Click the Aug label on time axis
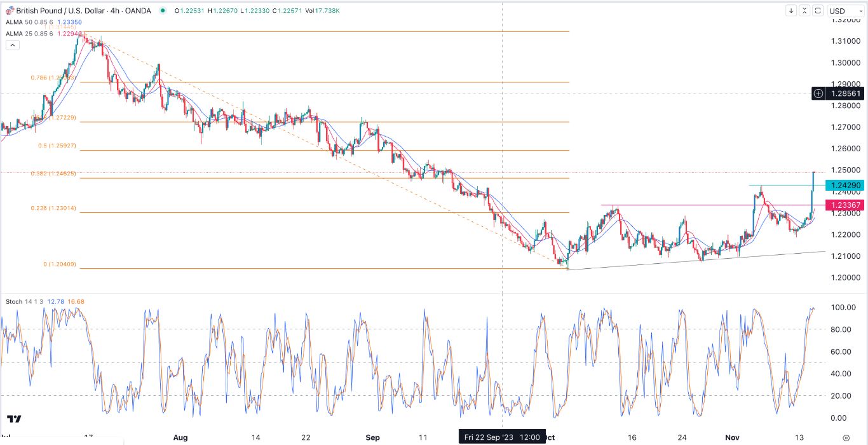 click(x=180, y=438)
